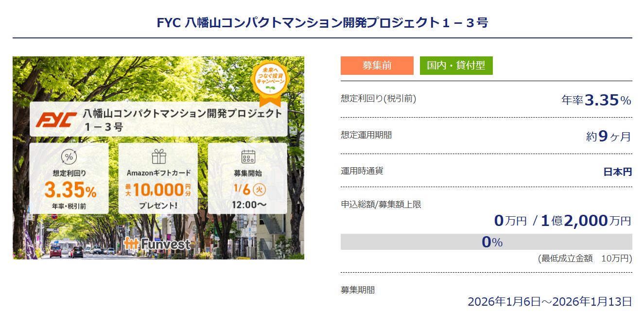Click the percent icon above 想定利回り

[69, 157]
